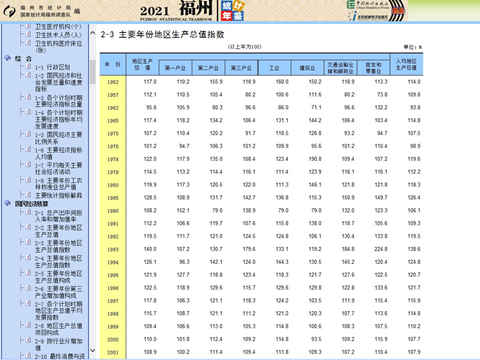Viewport: 480px width, 360px height.
Task: Select the 2-8 地区生产总值项目构成 entry
Action: pyautogui.click(x=59, y=329)
